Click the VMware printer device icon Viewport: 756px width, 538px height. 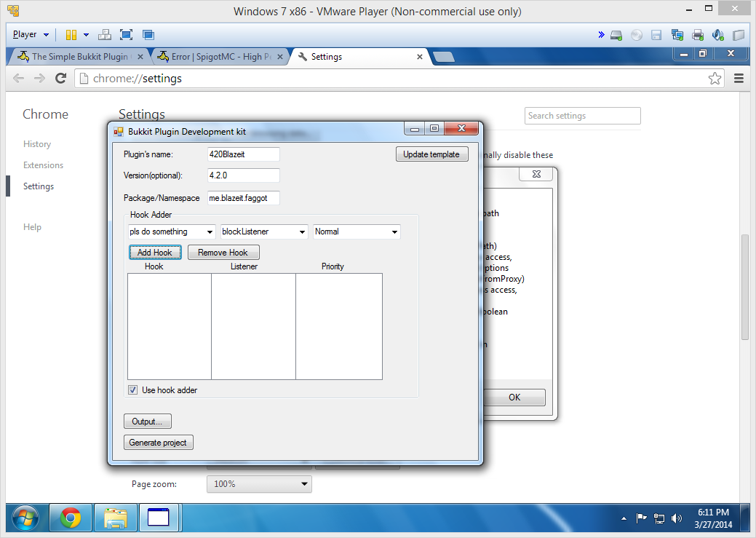pyautogui.click(x=698, y=34)
